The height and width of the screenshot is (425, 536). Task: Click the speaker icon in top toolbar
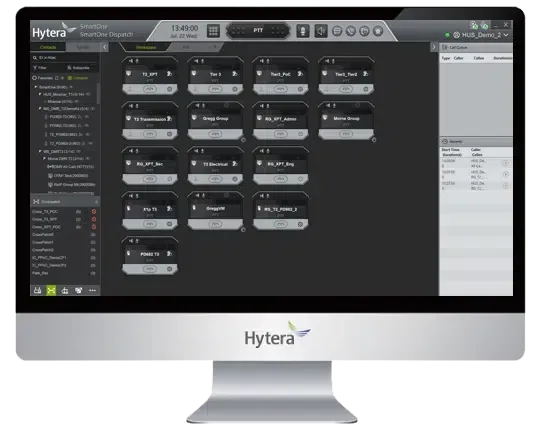tap(321, 31)
